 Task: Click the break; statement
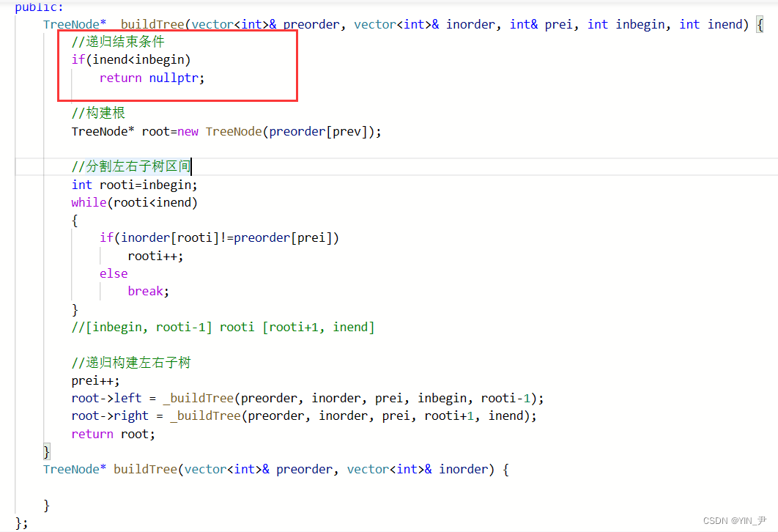149,292
